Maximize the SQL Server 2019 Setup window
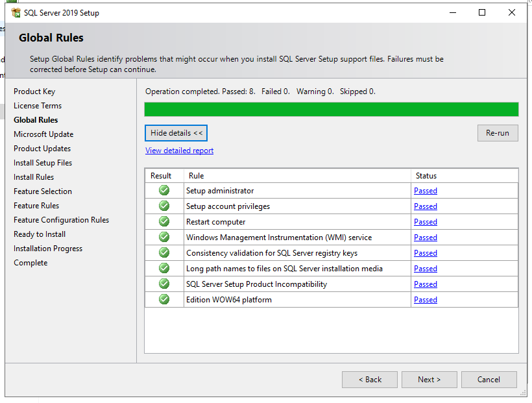 tap(482, 12)
